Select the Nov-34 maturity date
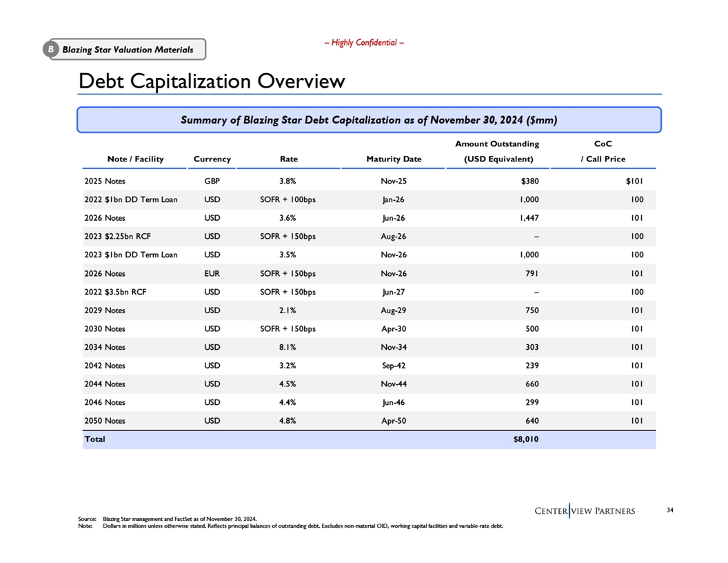This screenshot has width=728, height=563. (394, 347)
